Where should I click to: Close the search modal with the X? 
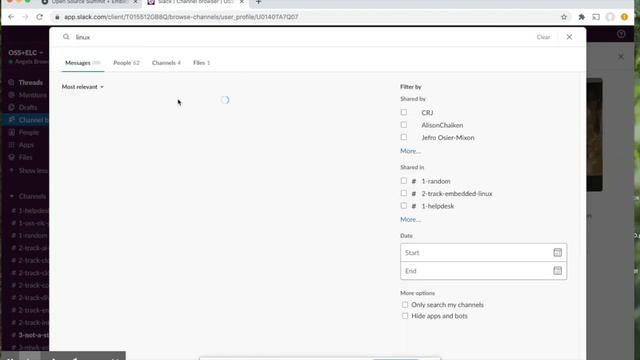[x=569, y=37]
